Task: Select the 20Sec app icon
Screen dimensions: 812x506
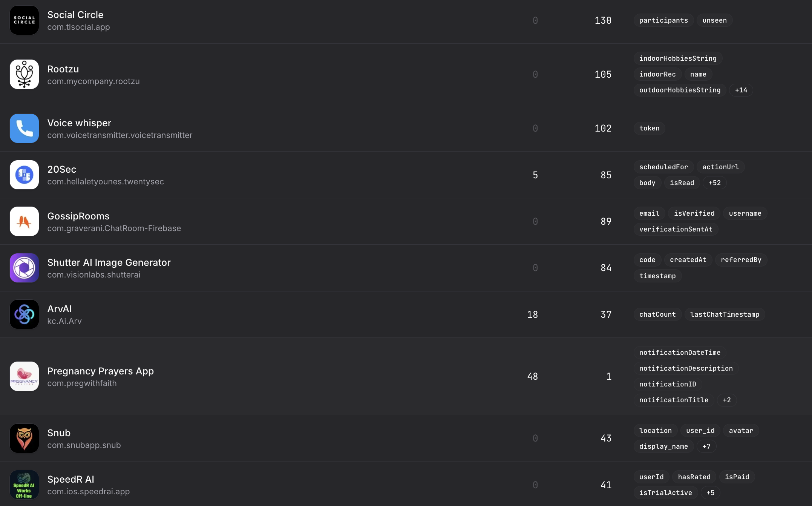Action: (24, 175)
